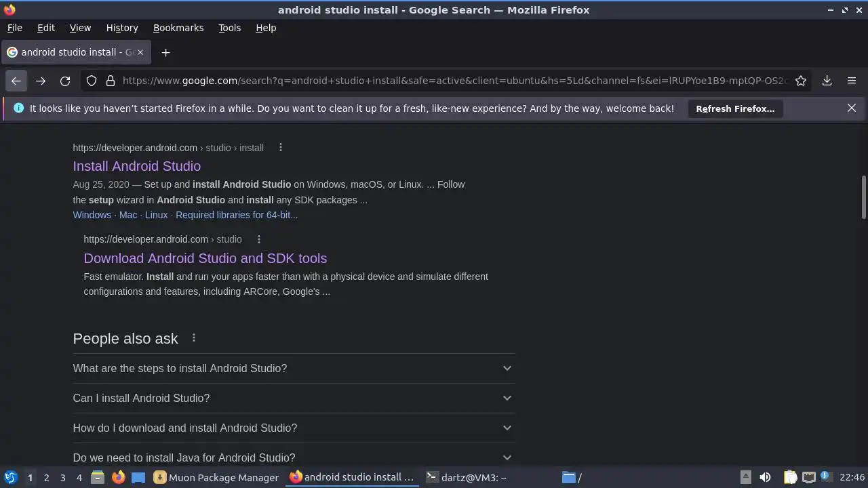Switch to virtual desktop 4
This screenshot has height=488, width=868.
pos(79,477)
